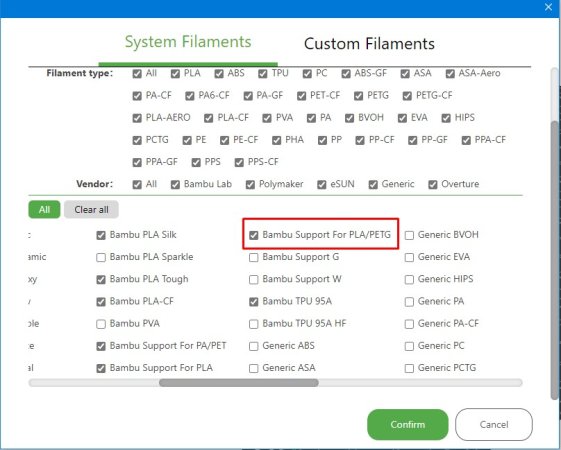The width and height of the screenshot is (561, 450).
Task: Uncheck the PP-GF filament type
Action: tap(413, 140)
